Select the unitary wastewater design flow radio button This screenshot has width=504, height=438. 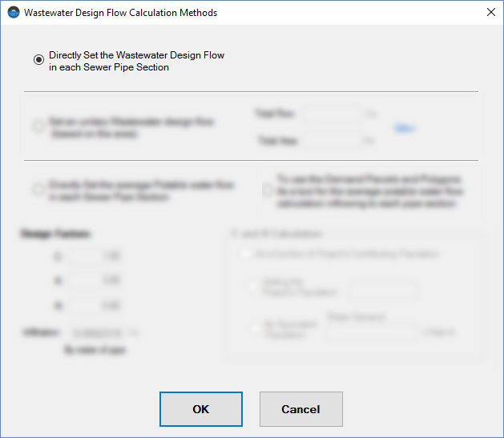[x=38, y=126]
